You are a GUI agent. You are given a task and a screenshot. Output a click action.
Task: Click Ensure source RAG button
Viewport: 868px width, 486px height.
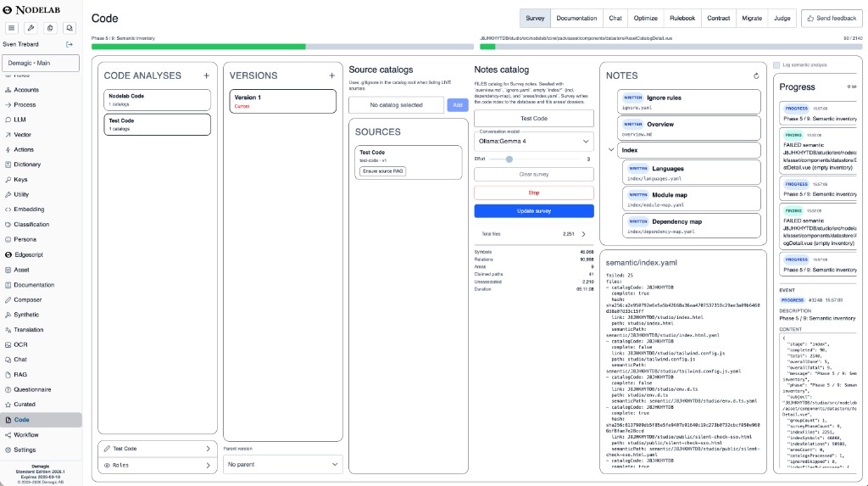tap(382, 171)
